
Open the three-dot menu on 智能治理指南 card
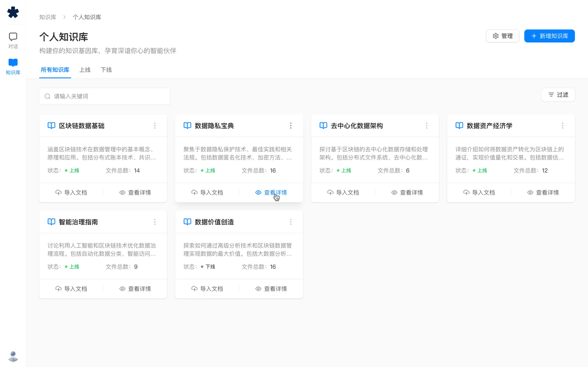click(155, 222)
